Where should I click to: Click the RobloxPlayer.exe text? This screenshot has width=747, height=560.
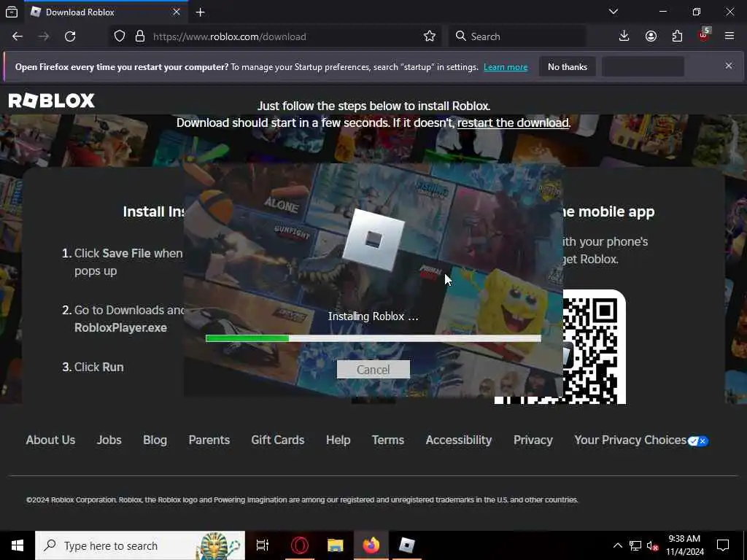[x=120, y=327]
